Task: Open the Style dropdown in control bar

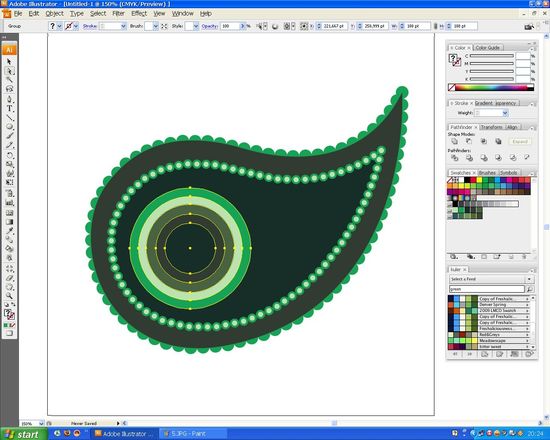Action: pyautogui.click(x=196, y=26)
